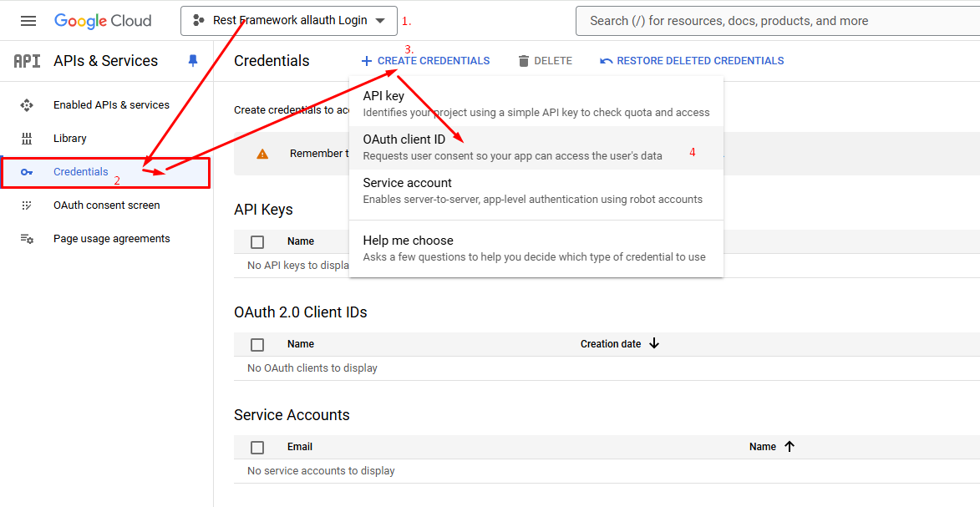
Task: Sort Service Accounts by Name arrow
Action: click(790, 447)
